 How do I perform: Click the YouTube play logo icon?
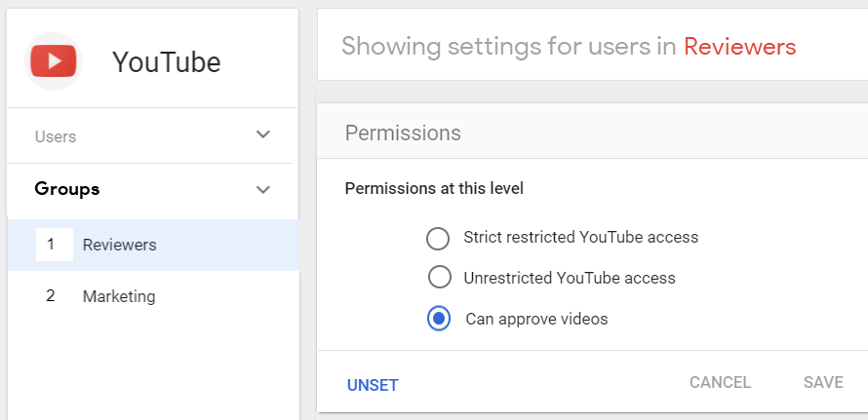click(54, 61)
